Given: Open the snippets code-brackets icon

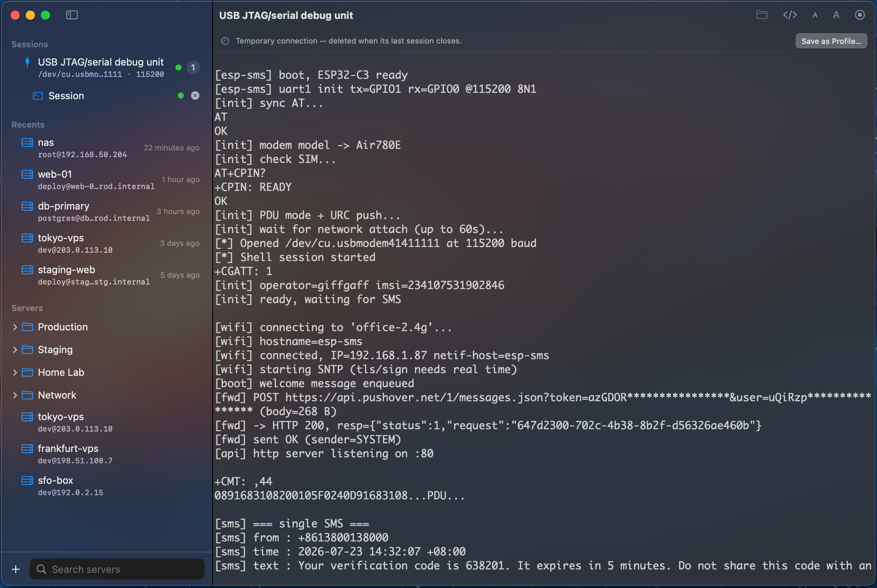Looking at the screenshot, I should click(790, 15).
